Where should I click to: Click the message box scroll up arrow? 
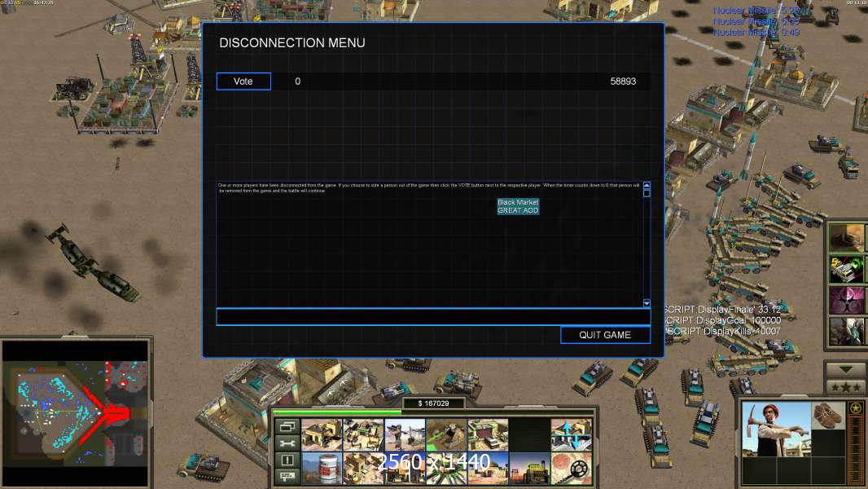647,185
